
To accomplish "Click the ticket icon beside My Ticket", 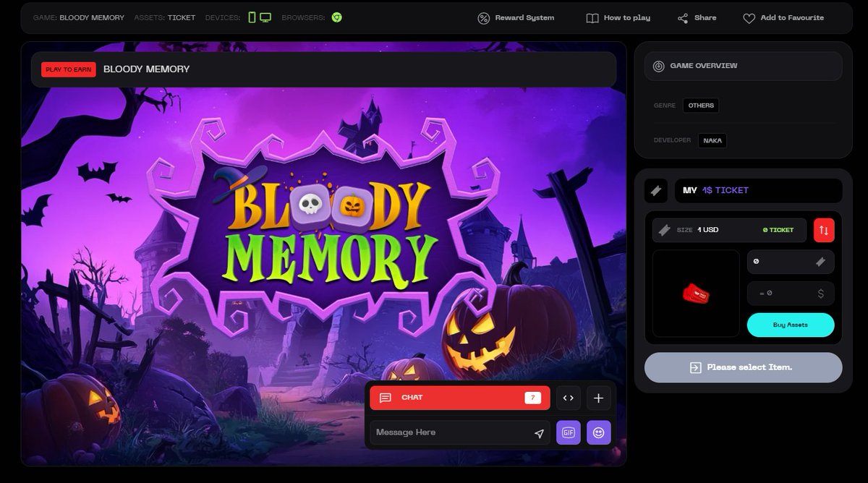I will [656, 191].
